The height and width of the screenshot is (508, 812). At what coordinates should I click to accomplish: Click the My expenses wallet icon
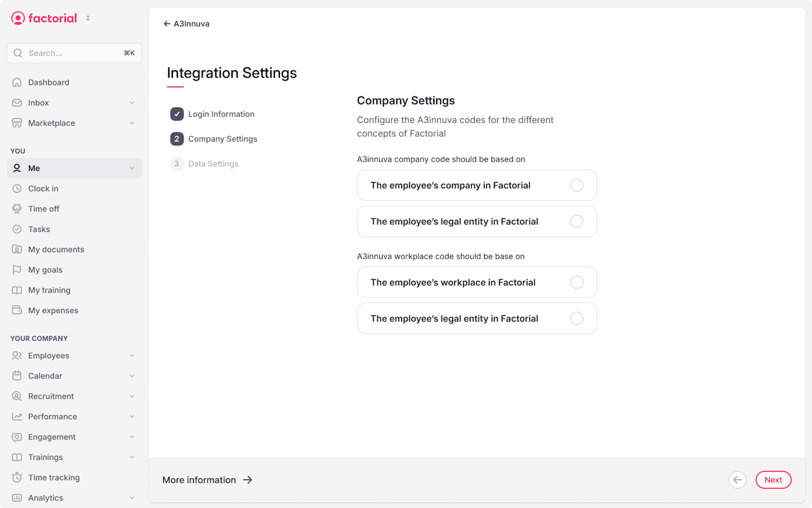click(17, 310)
